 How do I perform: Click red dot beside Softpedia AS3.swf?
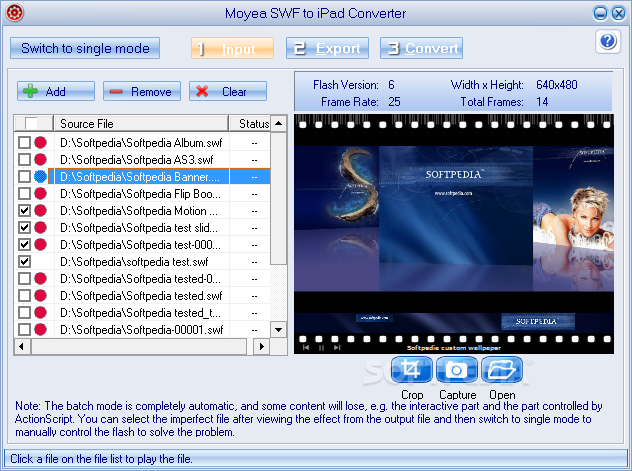40,159
